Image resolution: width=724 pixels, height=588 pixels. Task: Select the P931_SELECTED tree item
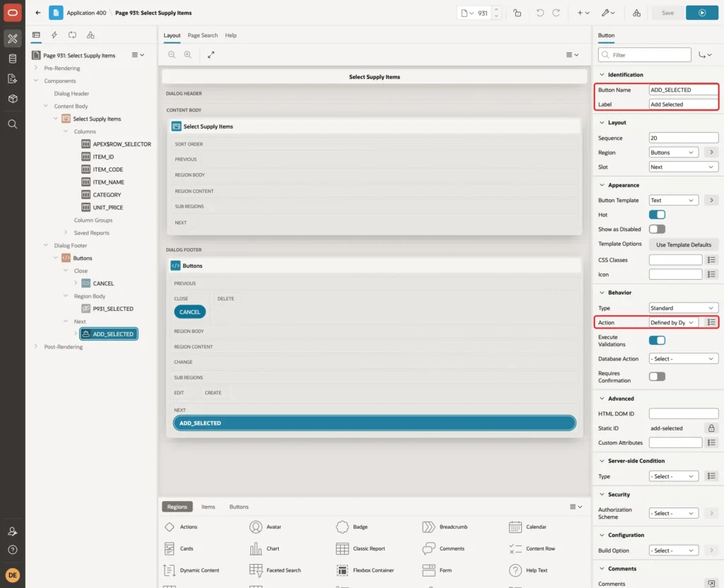tap(107, 309)
